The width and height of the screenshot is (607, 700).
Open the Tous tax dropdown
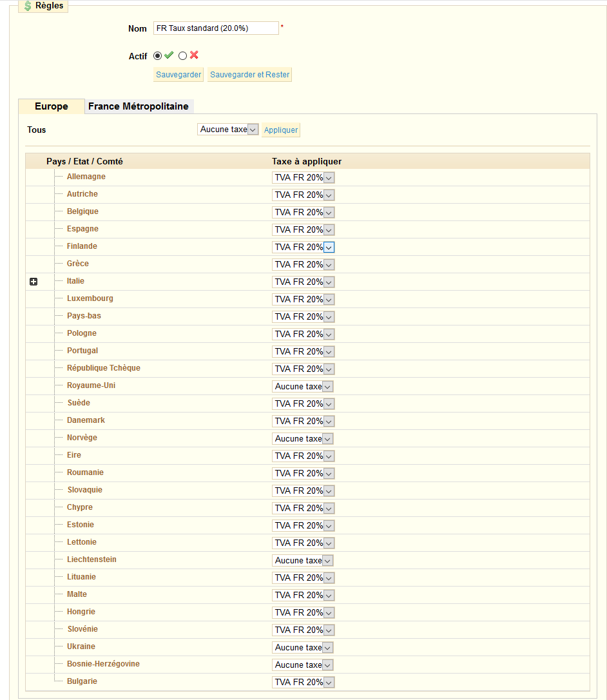[227, 130]
